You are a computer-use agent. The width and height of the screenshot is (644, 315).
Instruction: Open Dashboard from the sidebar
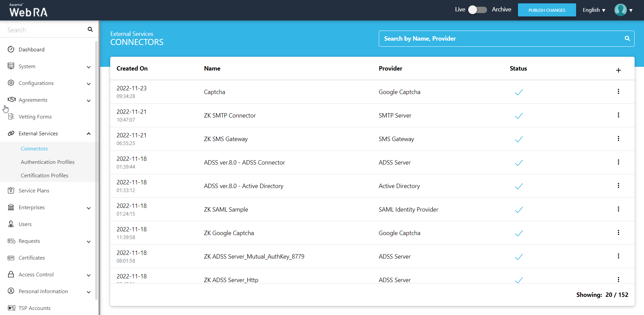tap(32, 49)
